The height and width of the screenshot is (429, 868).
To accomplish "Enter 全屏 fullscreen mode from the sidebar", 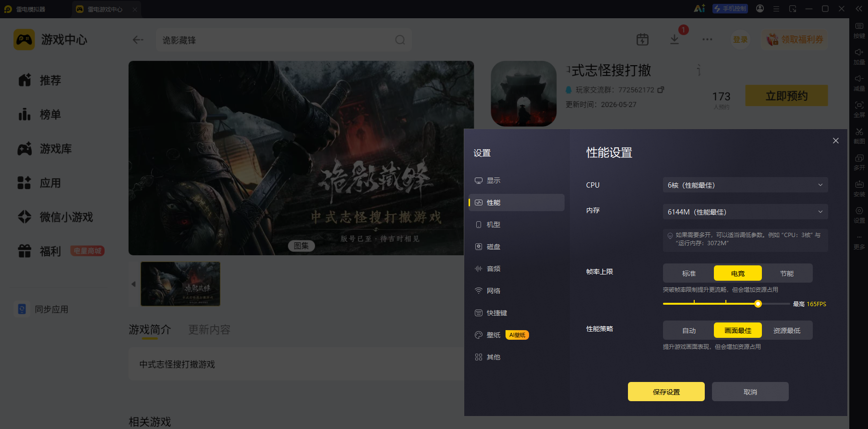I will (x=859, y=109).
